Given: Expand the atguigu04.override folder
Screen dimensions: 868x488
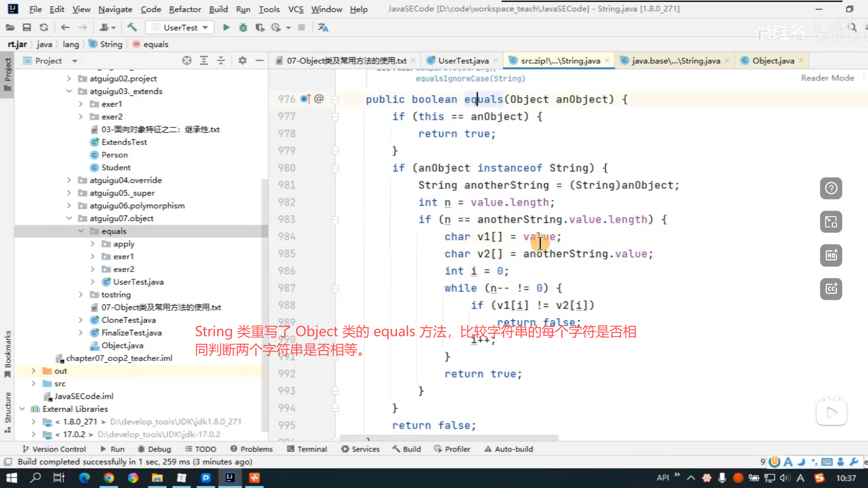Looking at the screenshot, I should coord(69,180).
